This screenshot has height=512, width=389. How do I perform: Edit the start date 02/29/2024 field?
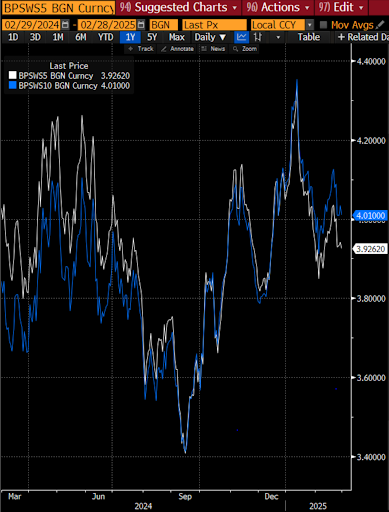pyautogui.click(x=32, y=25)
